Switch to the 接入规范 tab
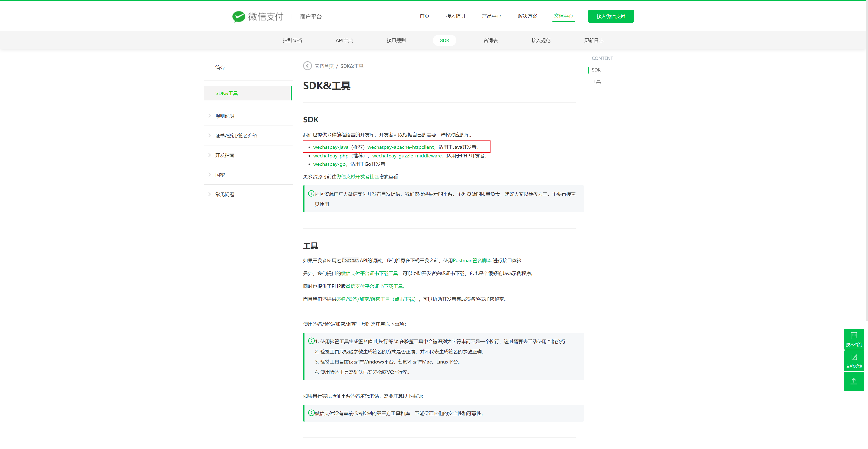This screenshot has height=449, width=868. (541, 40)
